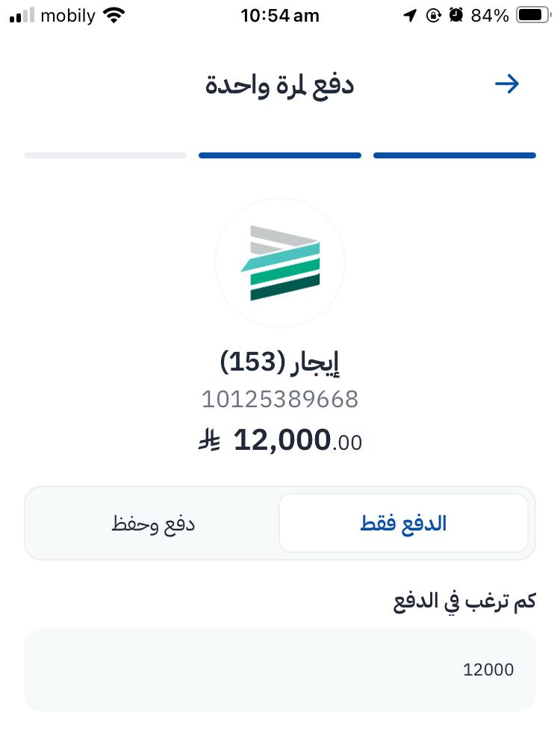Tap the orientation lock status icon
560x739 pixels.
click(433, 16)
